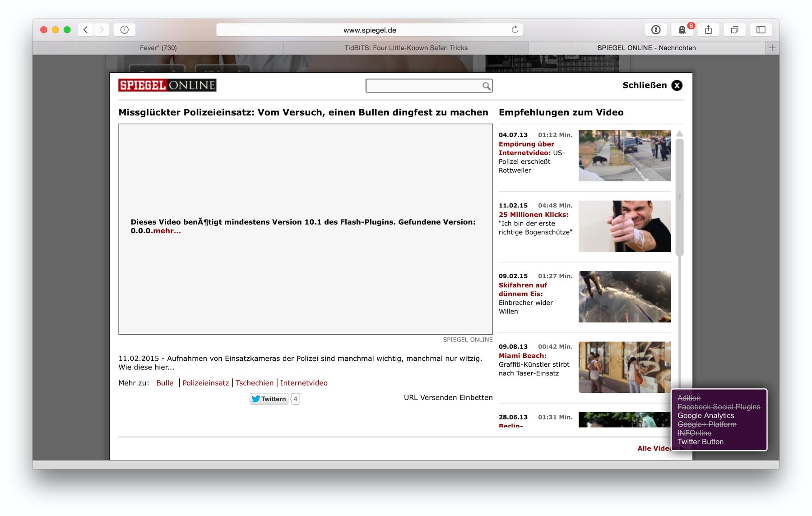812x516 pixels.
Task: Toggle blocking of Facebook Social Plugins tracker
Action: (x=719, y=407)
